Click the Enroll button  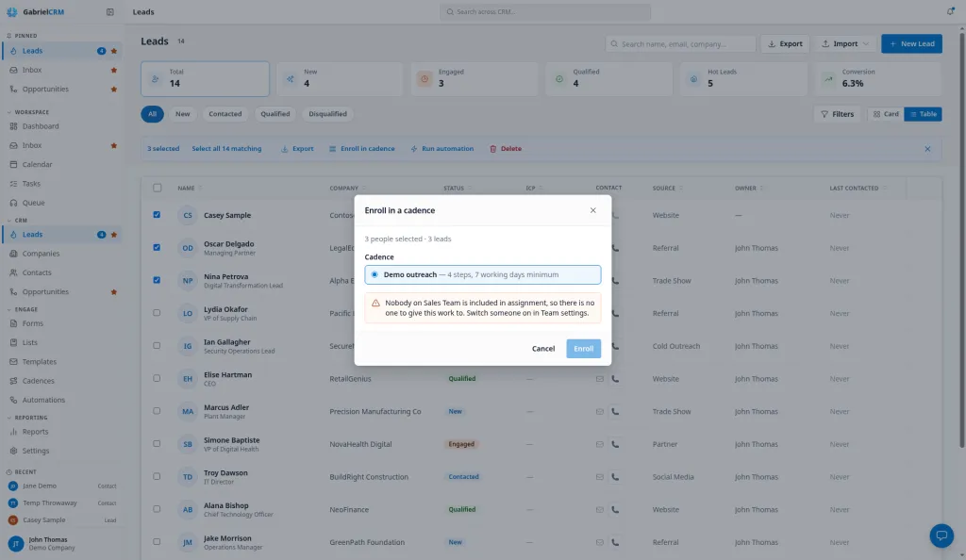click(583, 348)
